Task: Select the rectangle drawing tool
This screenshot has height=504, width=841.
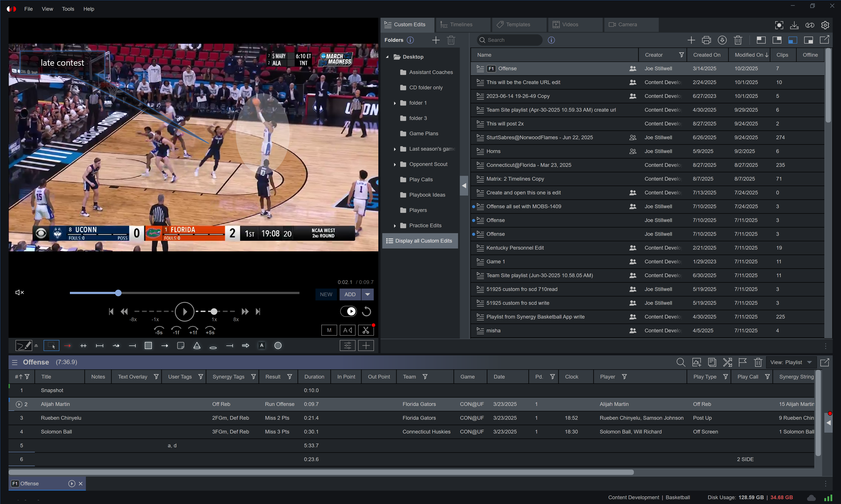Action: (148, 345)
